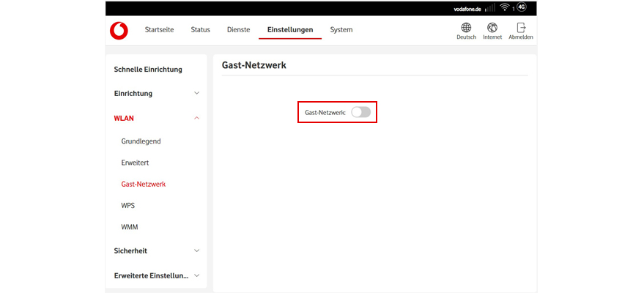The image size is (644, 293).
Task: Open the Deutsch language globe icon
Action: pos(466,28)
